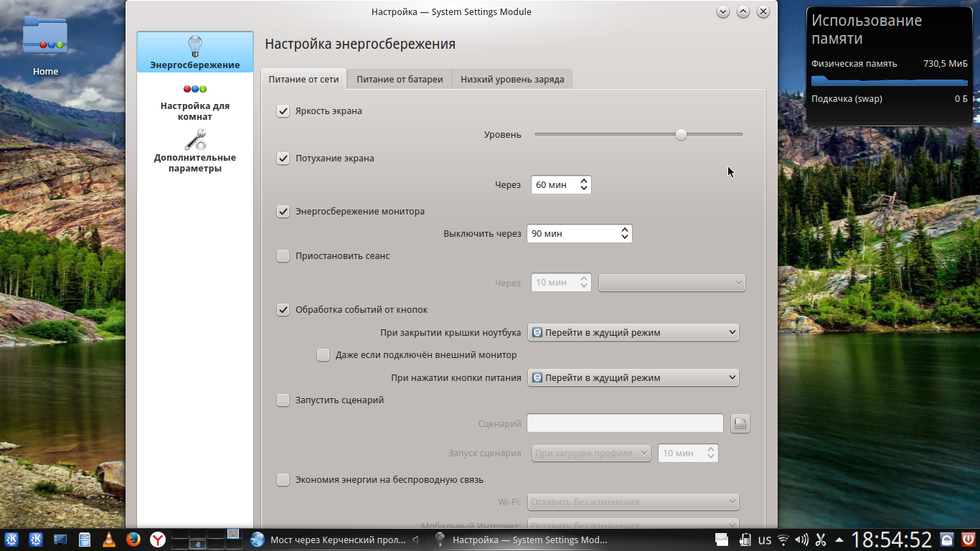Open the suspend session action dropdown

coord(672,283)
